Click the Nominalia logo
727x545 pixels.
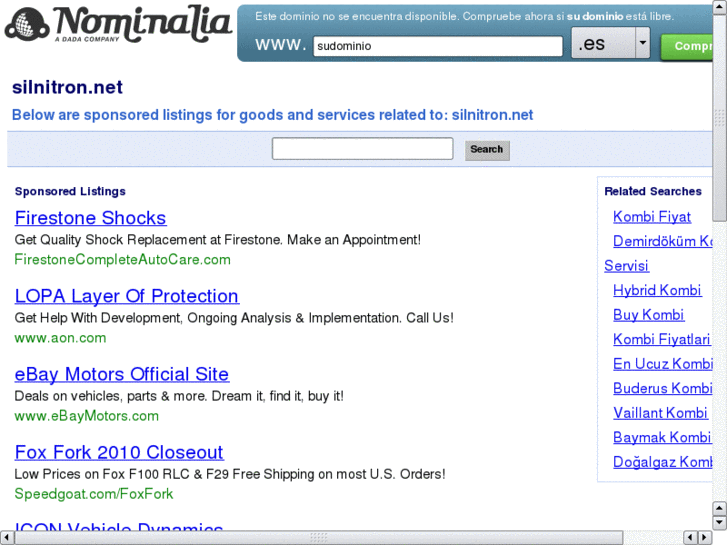pos(118,24)
